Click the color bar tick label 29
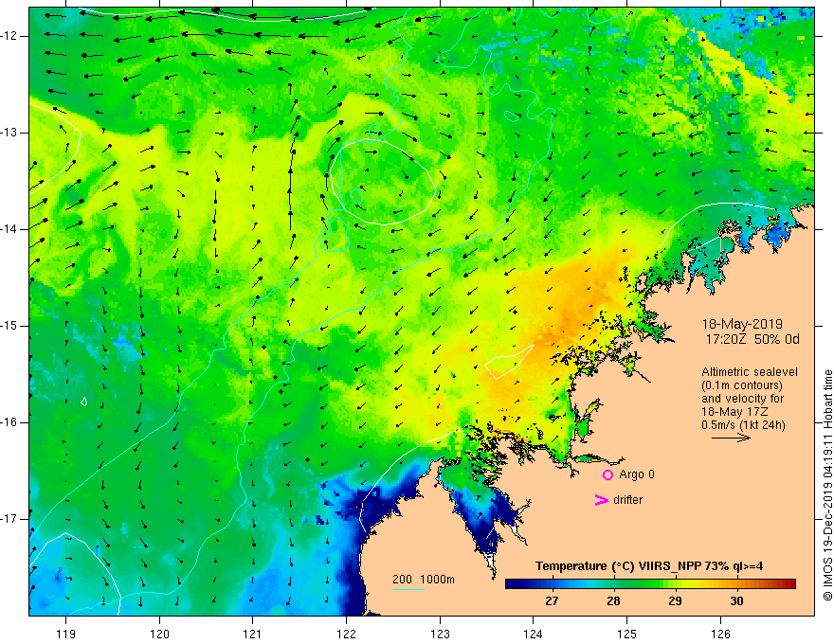 675,601
